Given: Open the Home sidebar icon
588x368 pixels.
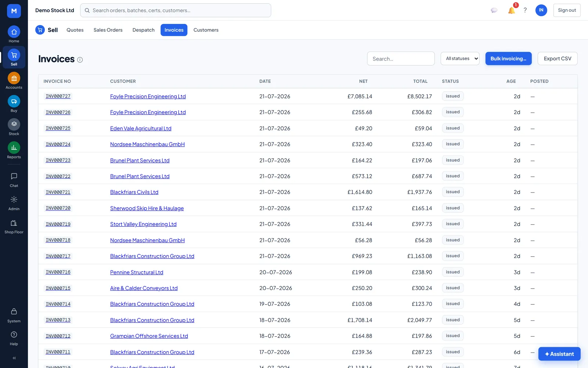Looking at the screenshot, I should point(14,32).
